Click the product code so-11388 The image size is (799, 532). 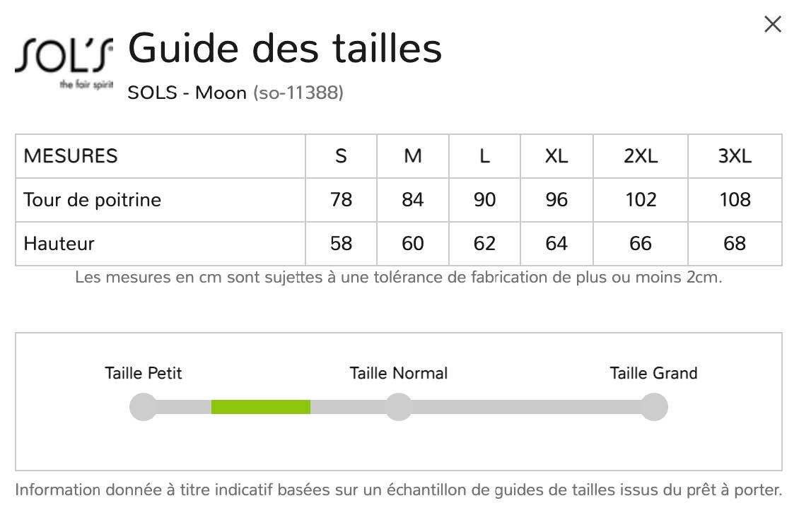298,93
